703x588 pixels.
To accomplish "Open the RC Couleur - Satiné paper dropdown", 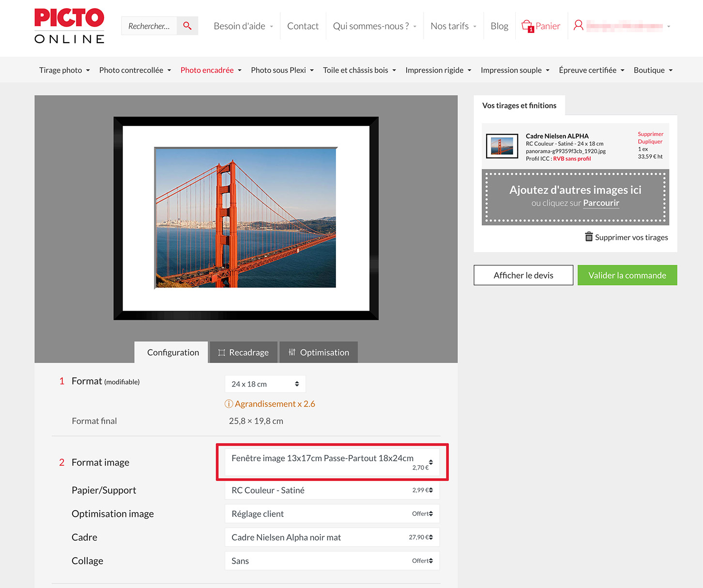I will (332, 490).
